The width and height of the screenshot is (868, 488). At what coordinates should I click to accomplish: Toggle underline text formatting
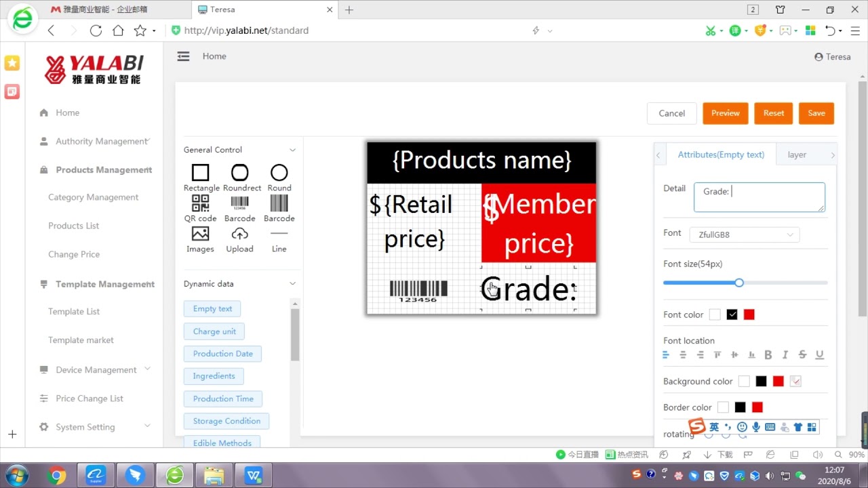819,354
